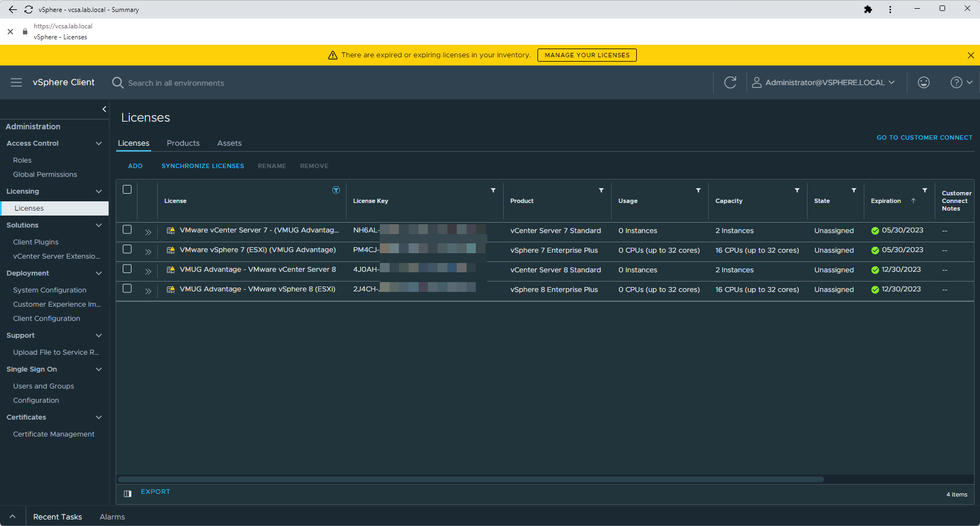Open the hamburger navigation menu
The image size is (980, 526).
coord(16,82)
